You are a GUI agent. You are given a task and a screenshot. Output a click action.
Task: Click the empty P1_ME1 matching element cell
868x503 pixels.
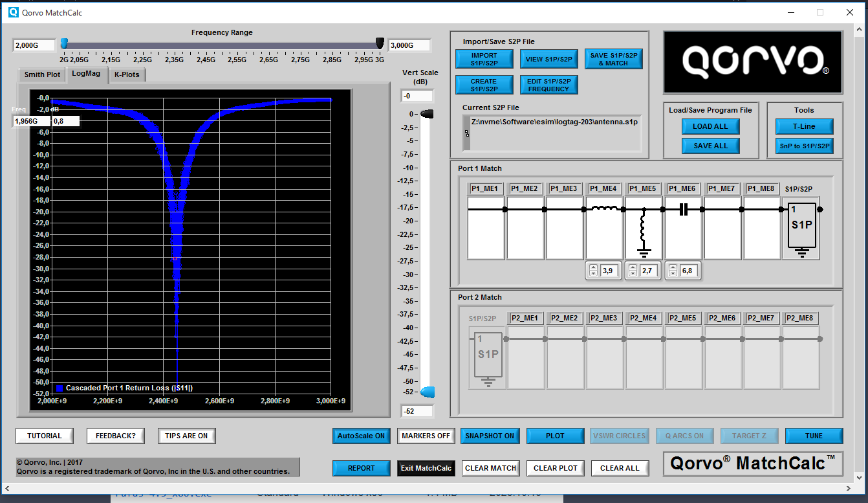pos(486,228)
